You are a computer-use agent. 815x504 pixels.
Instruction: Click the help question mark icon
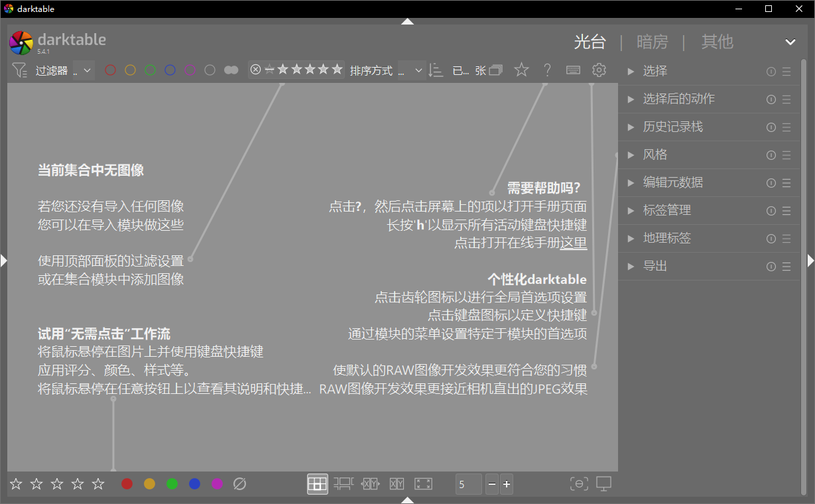(x=546, y=69)
